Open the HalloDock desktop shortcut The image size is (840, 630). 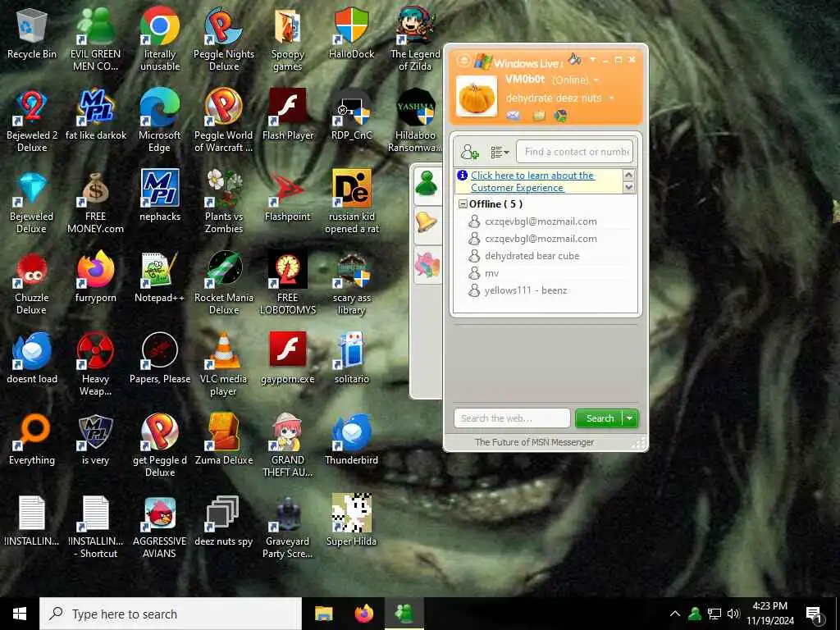[351, 34]
